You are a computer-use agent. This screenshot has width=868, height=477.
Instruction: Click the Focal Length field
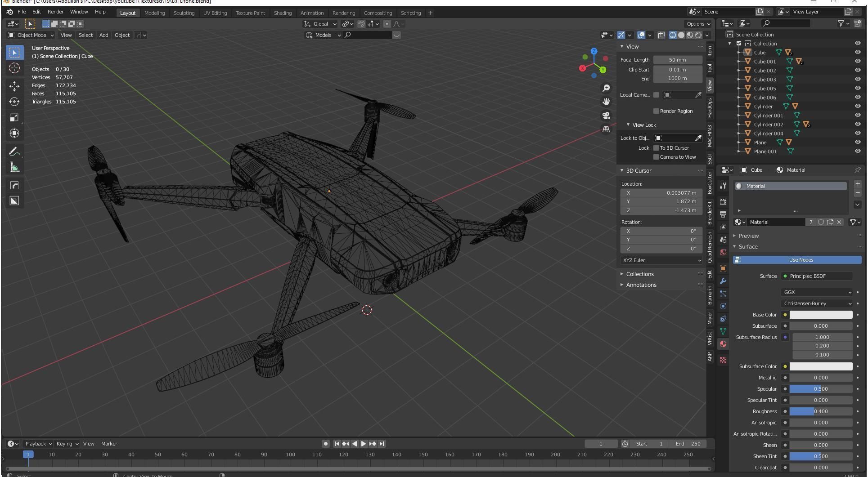tap(677, 60)
